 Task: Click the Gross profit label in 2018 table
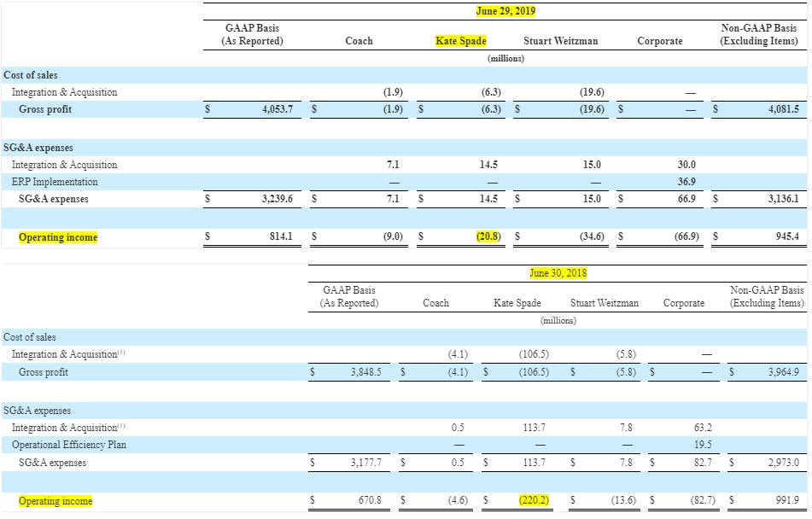click(44, 372)
